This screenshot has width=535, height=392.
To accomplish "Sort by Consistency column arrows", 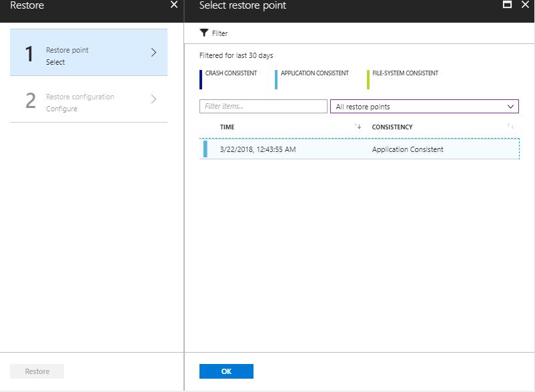I will [510, 127].
